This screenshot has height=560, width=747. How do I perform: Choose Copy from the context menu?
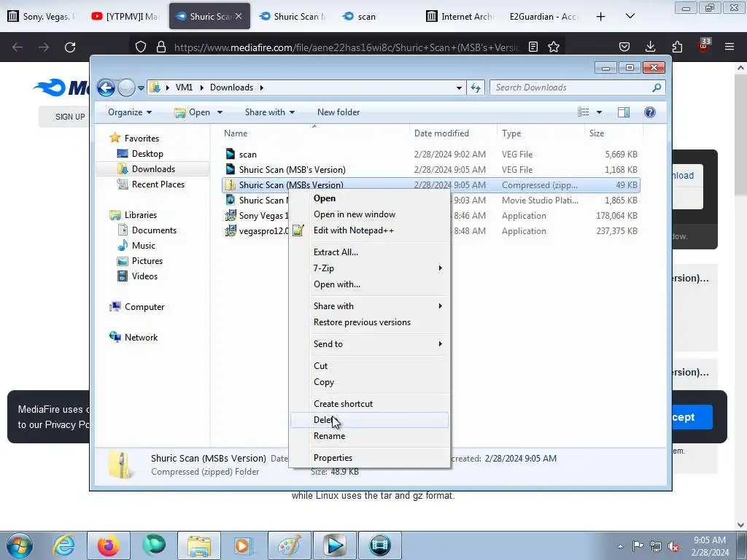point(369,382)
